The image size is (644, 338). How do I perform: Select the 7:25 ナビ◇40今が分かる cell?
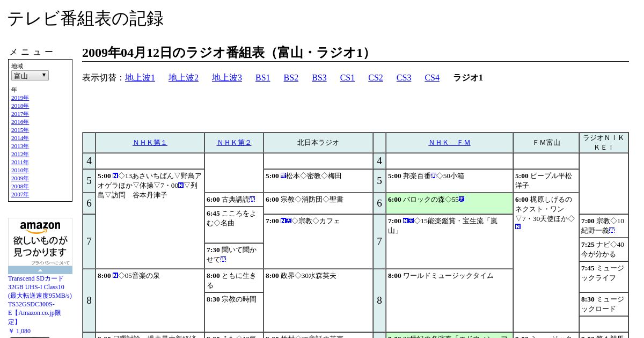(604, 249)
